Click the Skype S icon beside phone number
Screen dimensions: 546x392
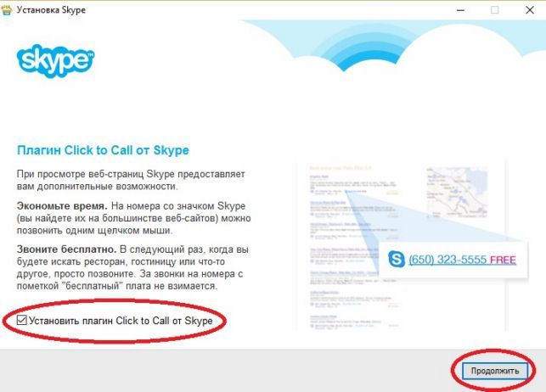pos(397,259)
